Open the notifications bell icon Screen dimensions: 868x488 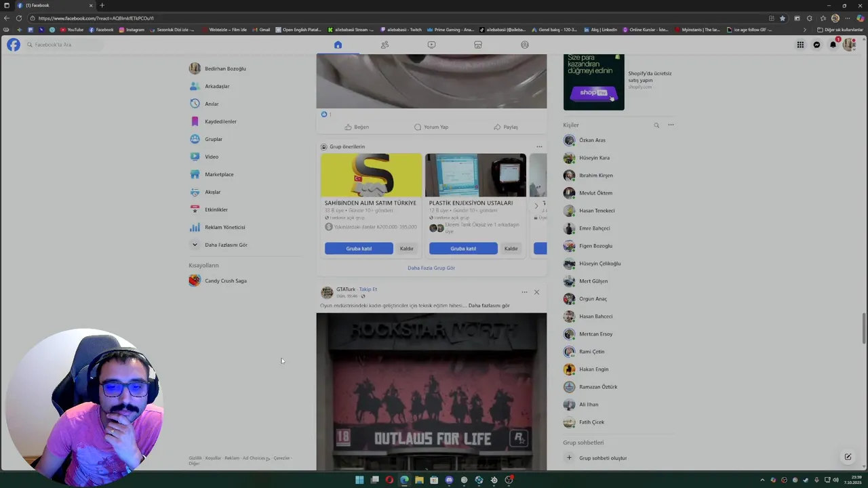(833, 45)
